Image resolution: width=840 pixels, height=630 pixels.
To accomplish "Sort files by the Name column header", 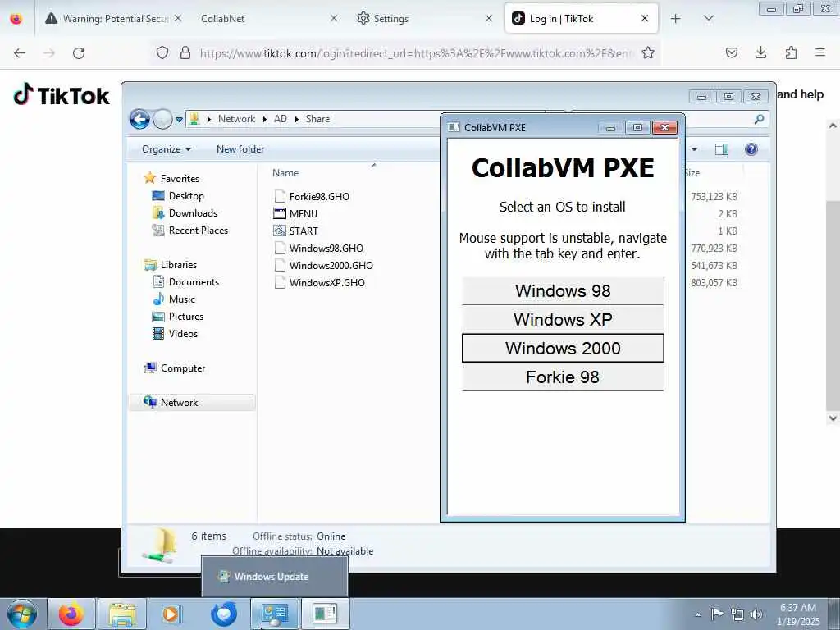I will coord(285,173).
